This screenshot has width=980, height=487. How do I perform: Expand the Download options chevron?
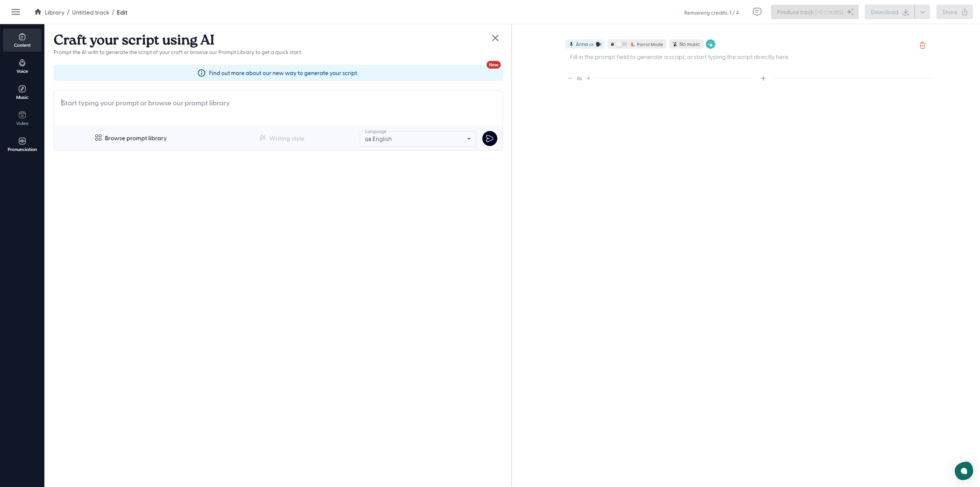tap(923, 12)
